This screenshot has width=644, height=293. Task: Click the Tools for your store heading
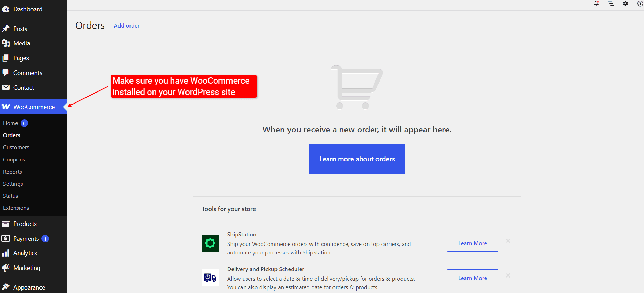point(229,209)
